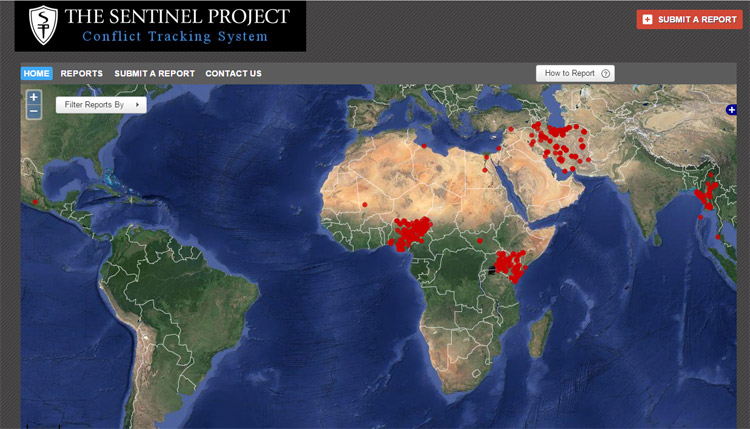Viewport: 750px width, 429px height.
Task: Select SUBMIT A REPORT in navigation bar
Action: click(x=154, y=73)
